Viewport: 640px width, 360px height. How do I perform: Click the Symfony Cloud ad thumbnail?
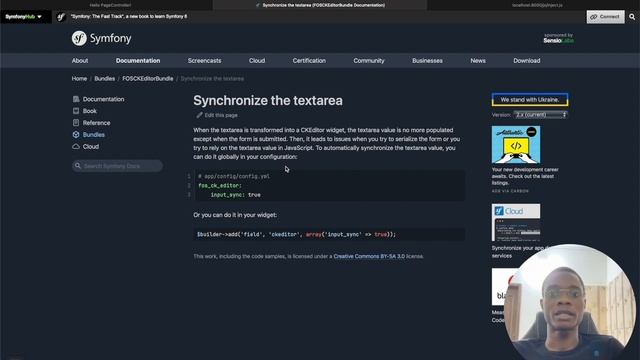(516, 222)
